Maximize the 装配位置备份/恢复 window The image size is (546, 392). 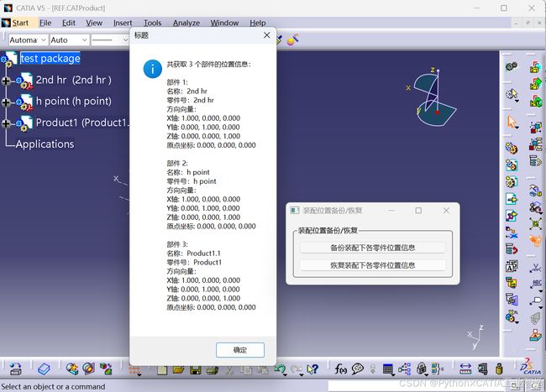(418, 211)
